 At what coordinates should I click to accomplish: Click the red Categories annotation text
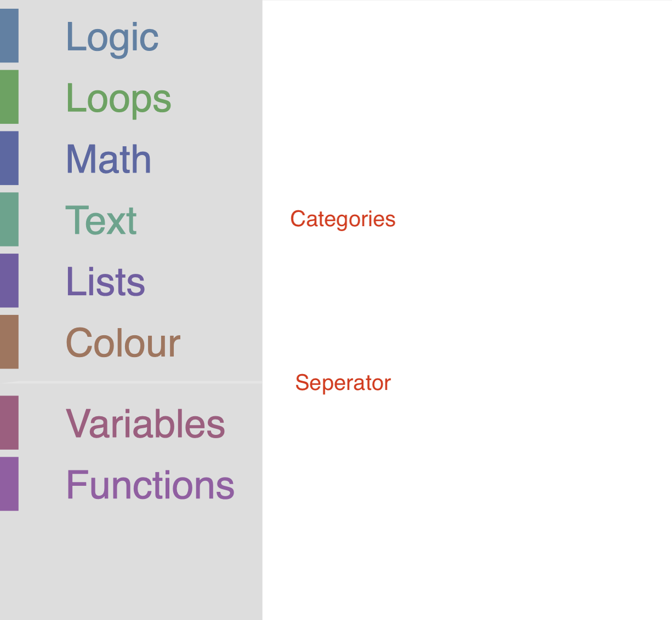tap(343, 219)
